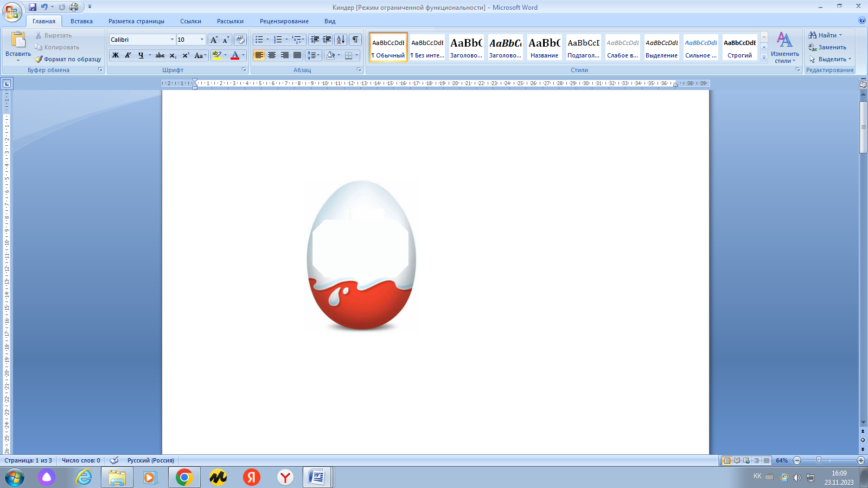Screen dimensions: 868x488
Task: Open the multilevel list menu
Action: pos(298,40)
